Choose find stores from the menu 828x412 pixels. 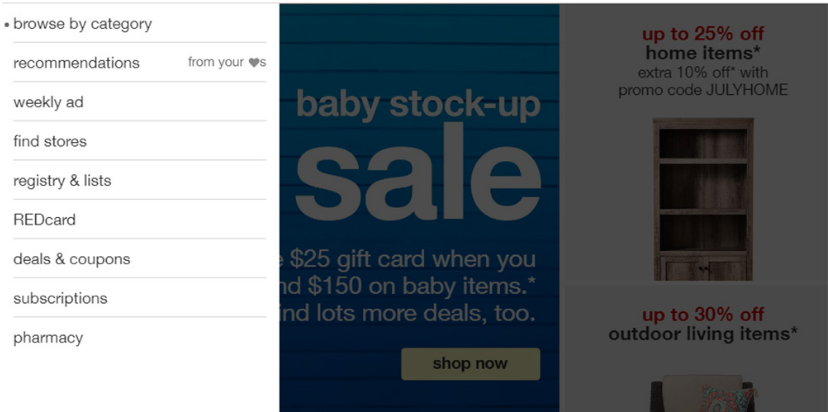50,141
